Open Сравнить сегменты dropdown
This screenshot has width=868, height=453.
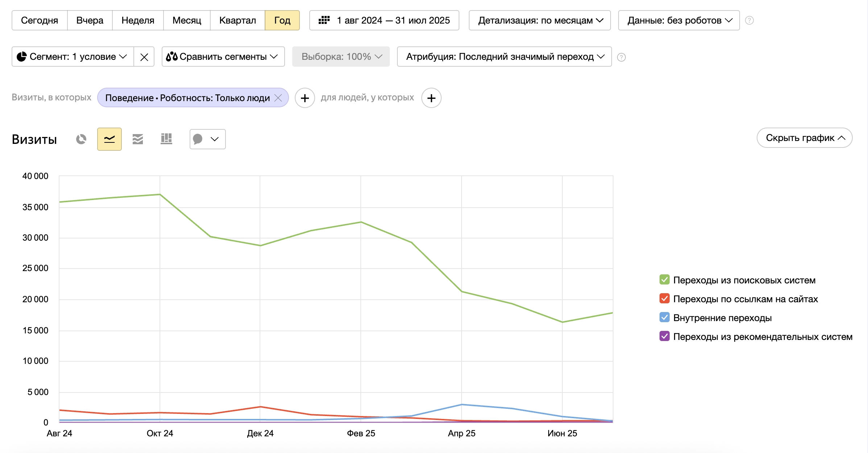pos(223,57)
